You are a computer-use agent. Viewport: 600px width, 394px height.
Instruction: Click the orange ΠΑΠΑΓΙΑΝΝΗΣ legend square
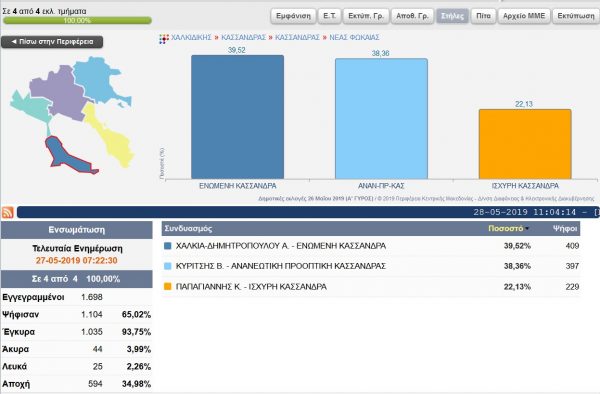click(x=167, y=286)
